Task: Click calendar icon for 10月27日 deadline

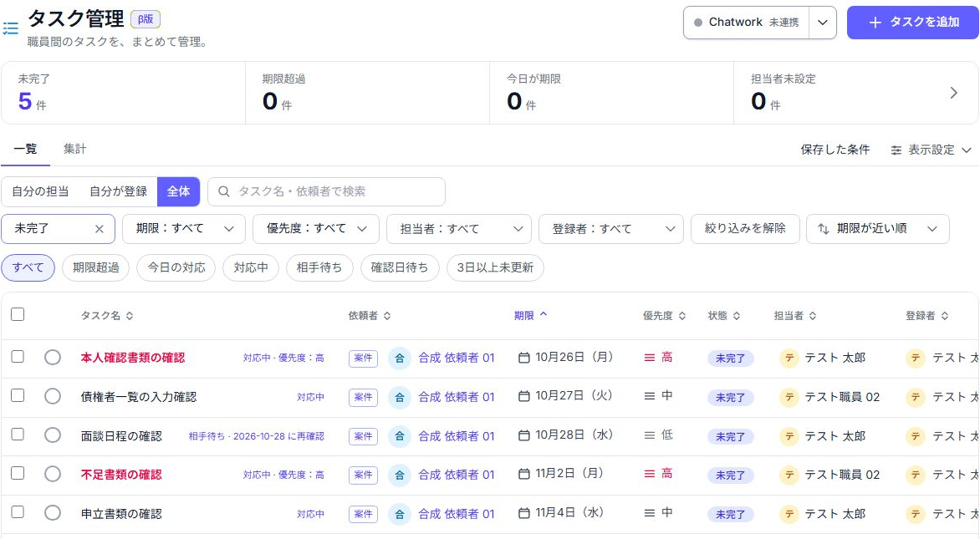Action: tap(524, 397)
